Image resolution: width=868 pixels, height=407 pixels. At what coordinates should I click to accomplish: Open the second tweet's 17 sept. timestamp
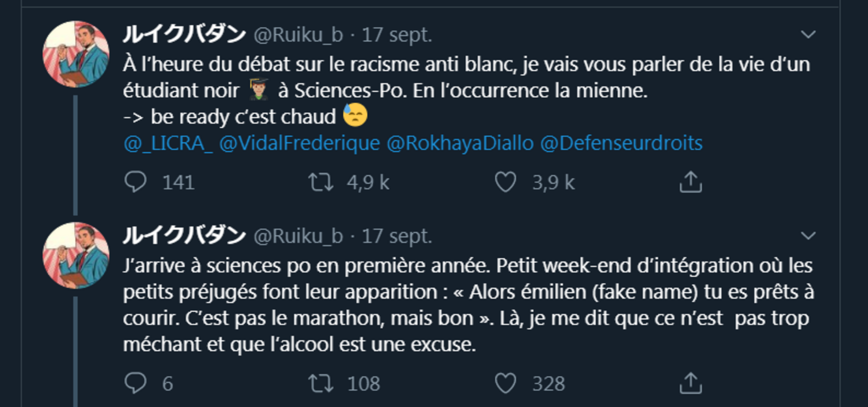click(397, 236)
